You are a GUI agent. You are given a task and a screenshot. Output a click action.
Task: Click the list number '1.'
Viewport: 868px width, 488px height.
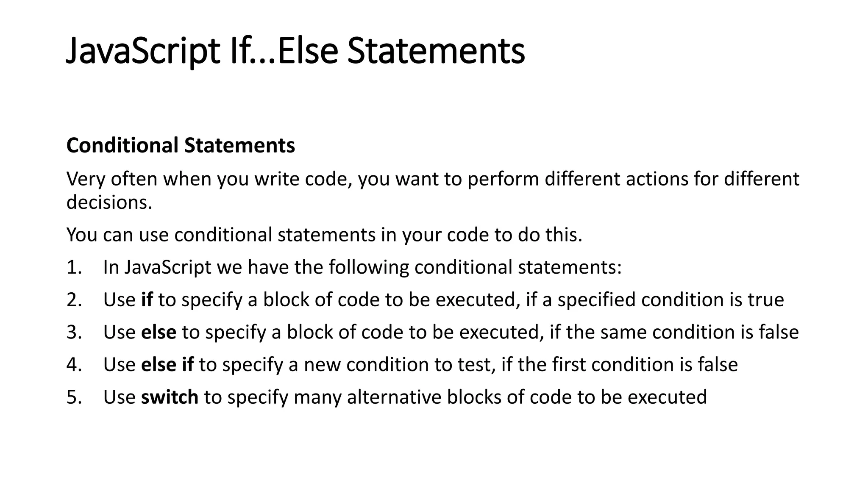[x=74, y=267]
